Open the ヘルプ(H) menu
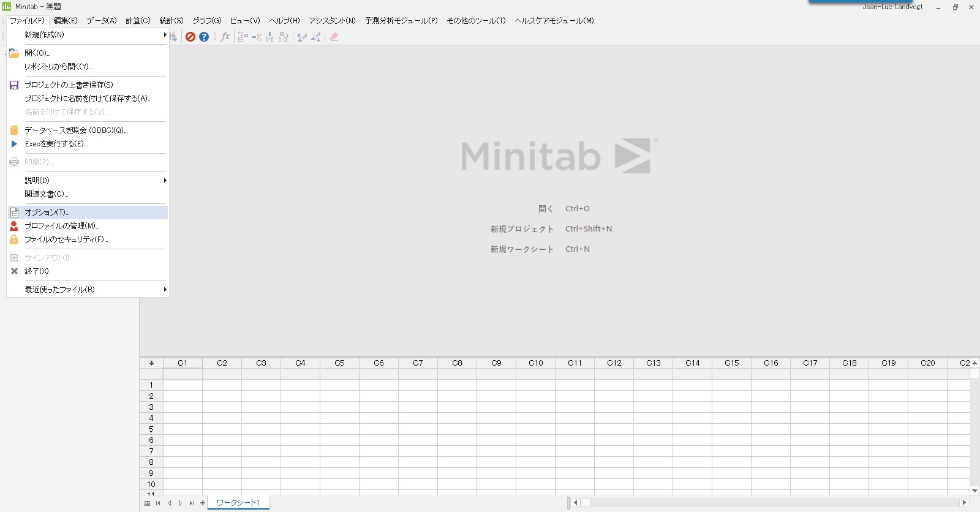This screenshot has width=980, height=512. coord(285,20)
